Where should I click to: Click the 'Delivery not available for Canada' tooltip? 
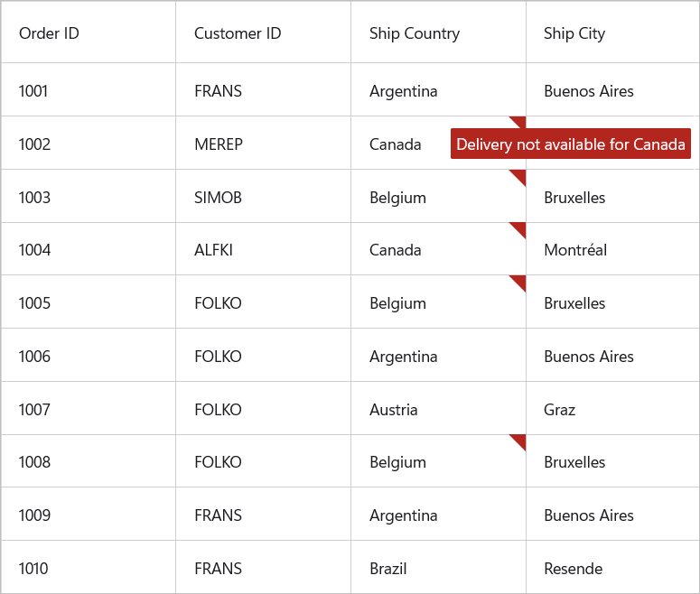(x=571, y=144)
